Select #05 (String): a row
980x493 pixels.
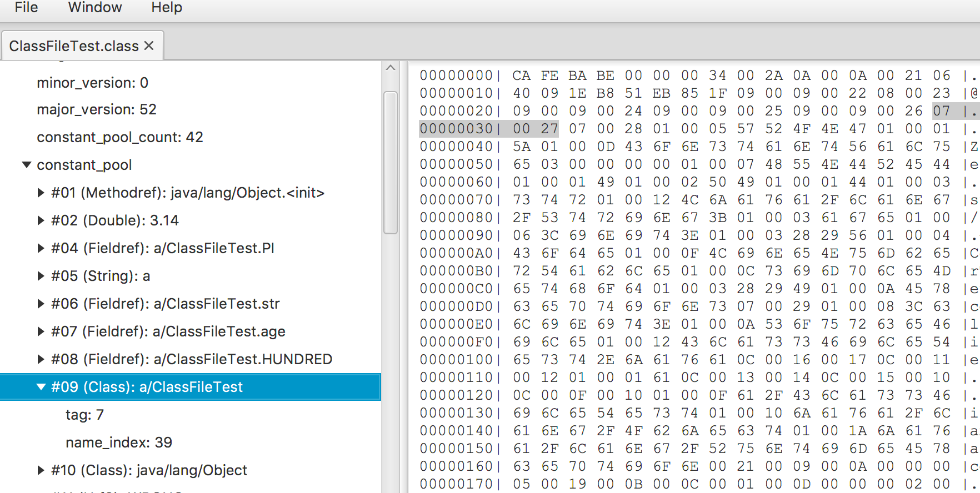coord(191,276)
